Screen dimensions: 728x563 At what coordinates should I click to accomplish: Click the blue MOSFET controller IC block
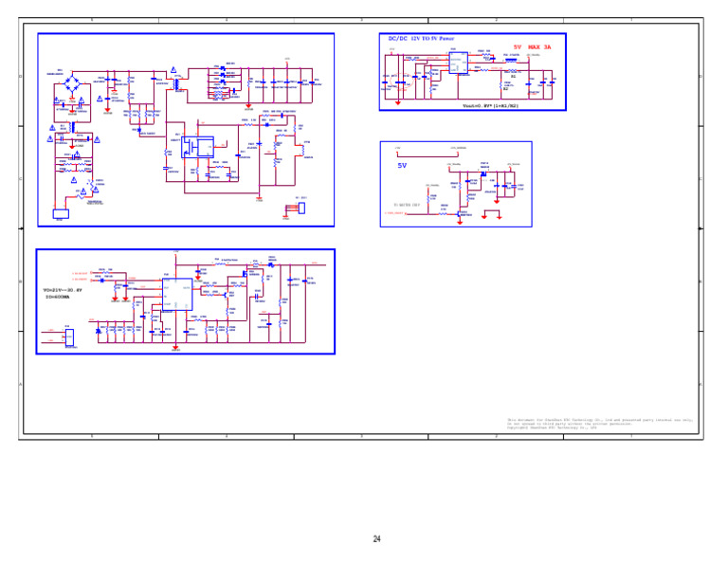click(197, 147)
